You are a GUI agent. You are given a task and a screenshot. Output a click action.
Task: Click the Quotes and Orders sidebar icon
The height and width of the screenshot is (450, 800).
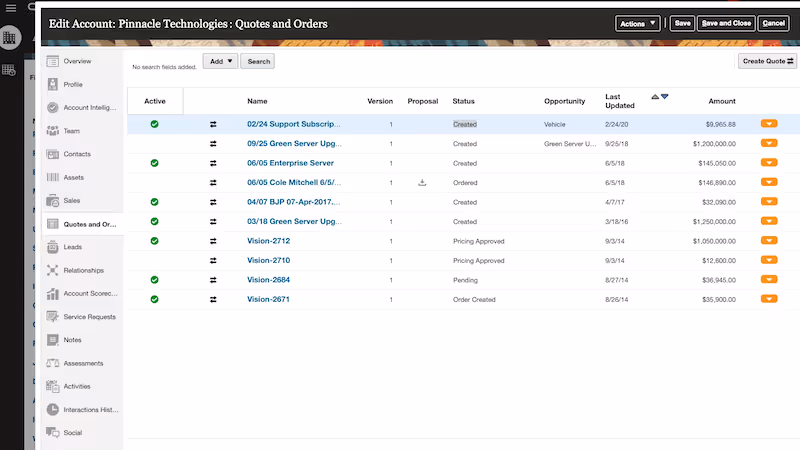[x=53, y=224]
